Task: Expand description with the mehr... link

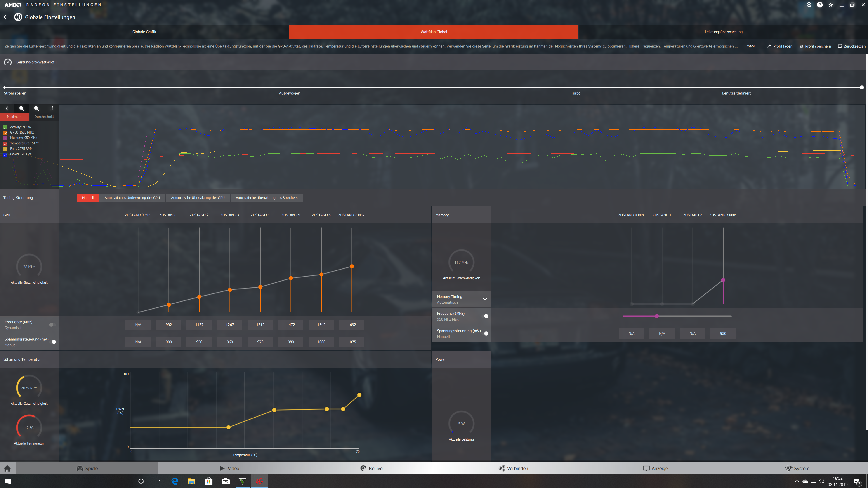Action: pyautogui.click(x=752, y=47)
